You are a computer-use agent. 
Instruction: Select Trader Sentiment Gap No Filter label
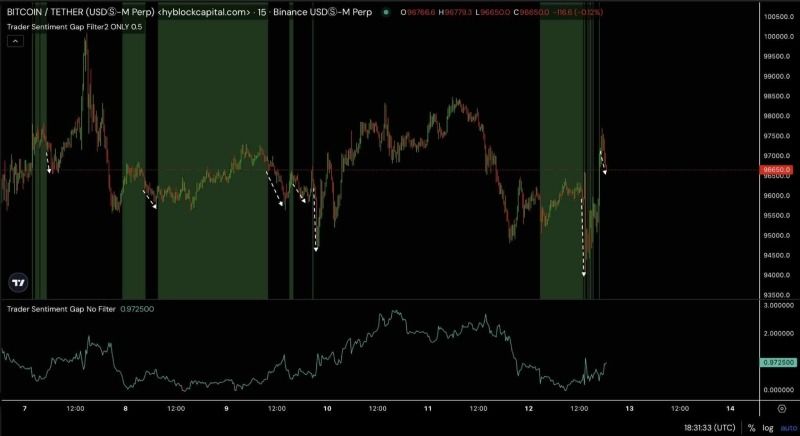point(61,309)
